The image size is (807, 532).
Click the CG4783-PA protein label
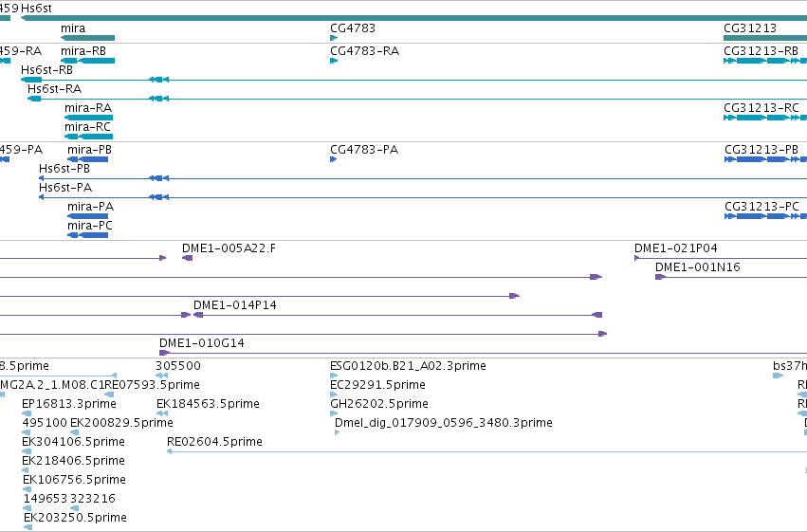[364, 150]
